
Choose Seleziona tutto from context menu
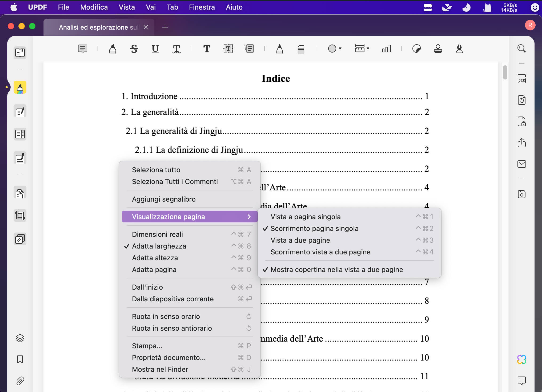[190, 170]
